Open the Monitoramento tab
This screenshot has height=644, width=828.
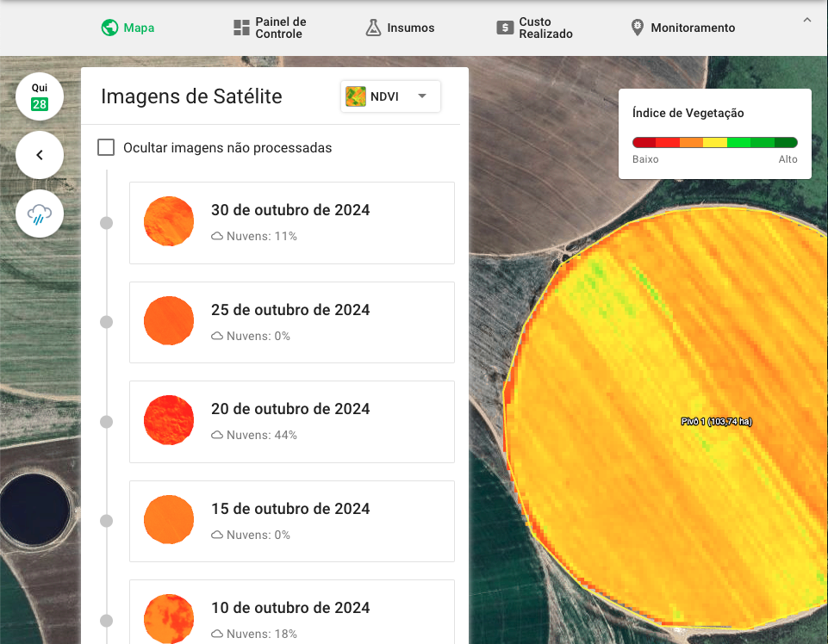pos(693,28)
